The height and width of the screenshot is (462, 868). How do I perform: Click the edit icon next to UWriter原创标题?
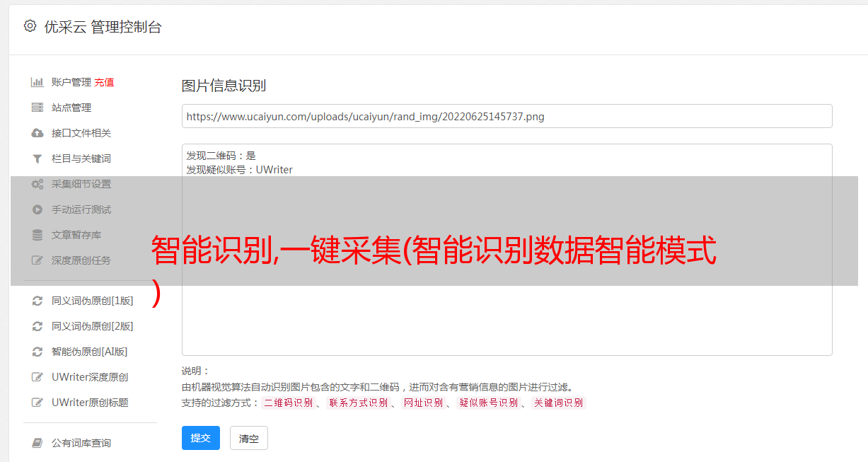tap(37, 403)
